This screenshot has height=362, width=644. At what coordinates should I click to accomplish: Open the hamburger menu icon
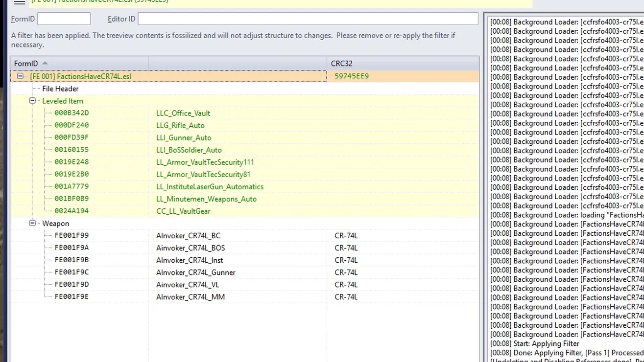coord(20,2)
